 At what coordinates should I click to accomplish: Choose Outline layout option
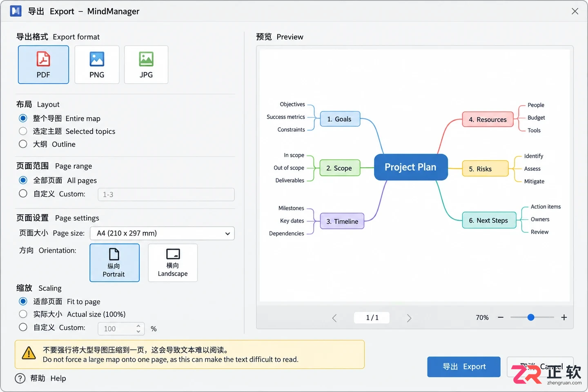point(23,144)
